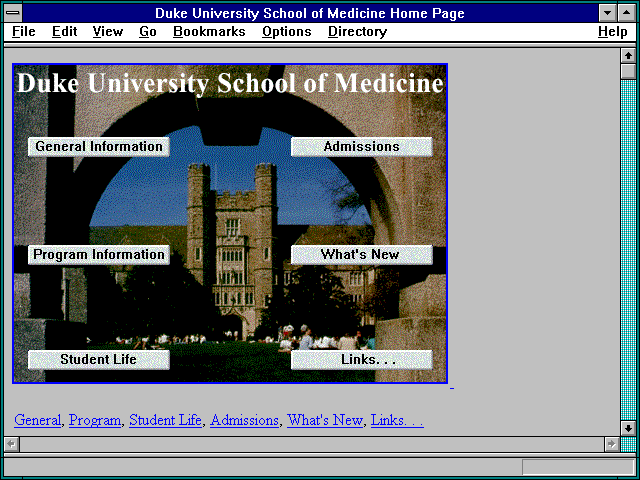Click the horizontal scrollbar right arrow
Screen dimensions: 640x480
click(x=612, y=444)
